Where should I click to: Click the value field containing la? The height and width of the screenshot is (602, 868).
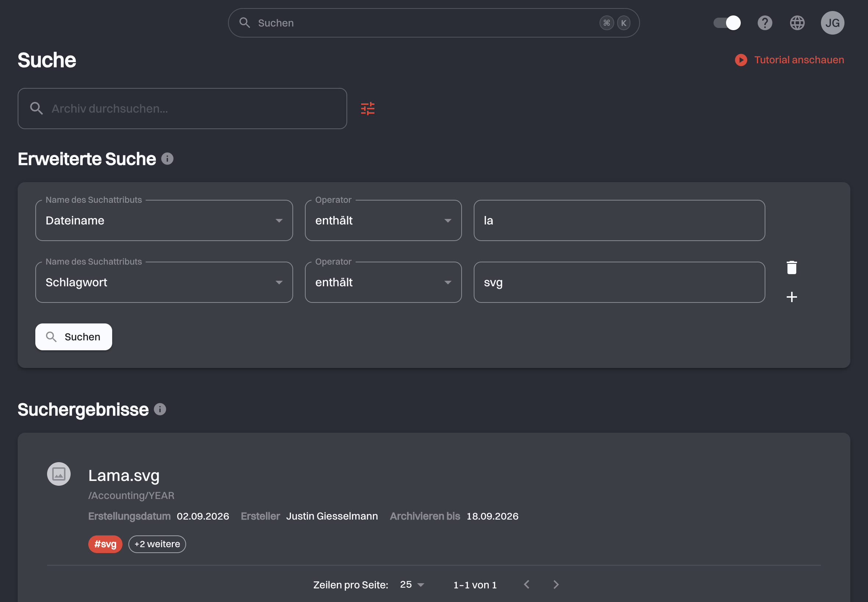(x=619, y=220)
